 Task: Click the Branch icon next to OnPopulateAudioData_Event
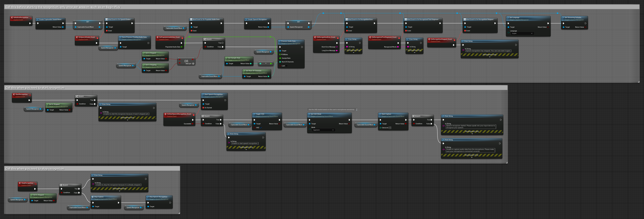[x=205, y=39]
